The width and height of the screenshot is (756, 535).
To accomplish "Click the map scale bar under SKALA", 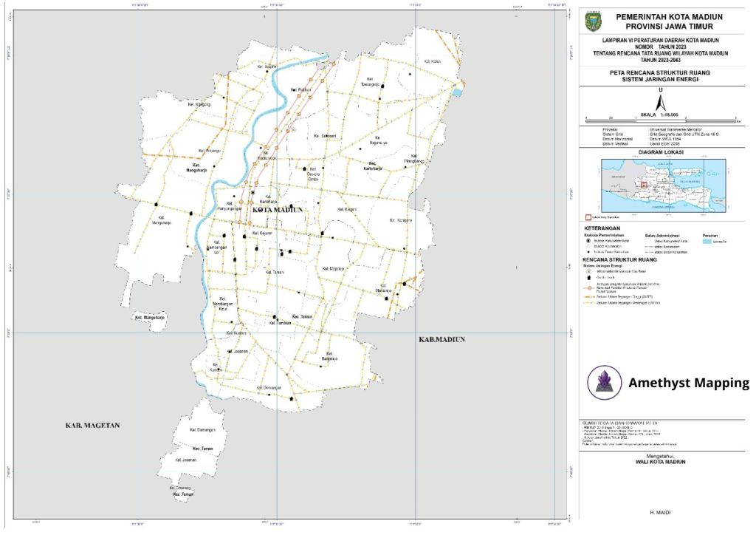I will tap(661, 120).
